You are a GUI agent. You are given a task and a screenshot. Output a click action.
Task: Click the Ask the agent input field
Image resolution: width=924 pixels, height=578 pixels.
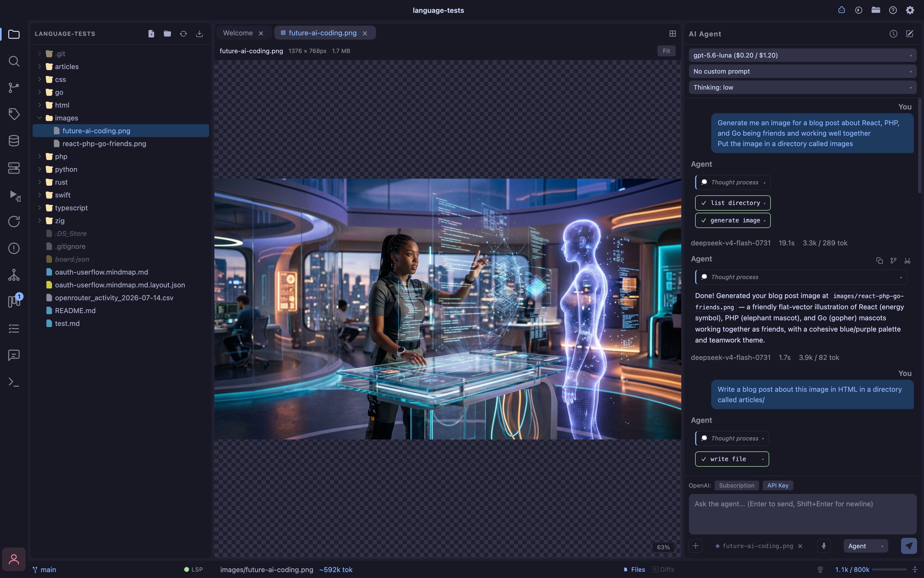802,514
